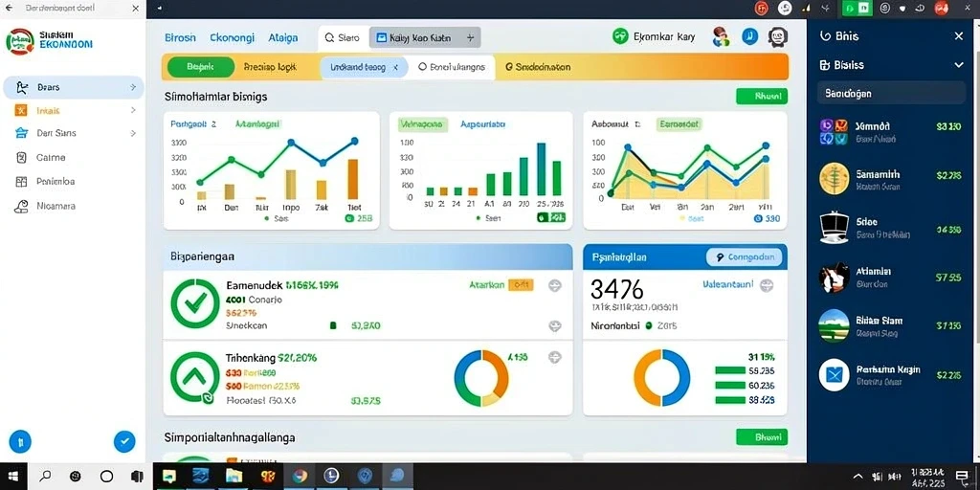
Task: Click the Saondagan search field
Action: point(891,94)
